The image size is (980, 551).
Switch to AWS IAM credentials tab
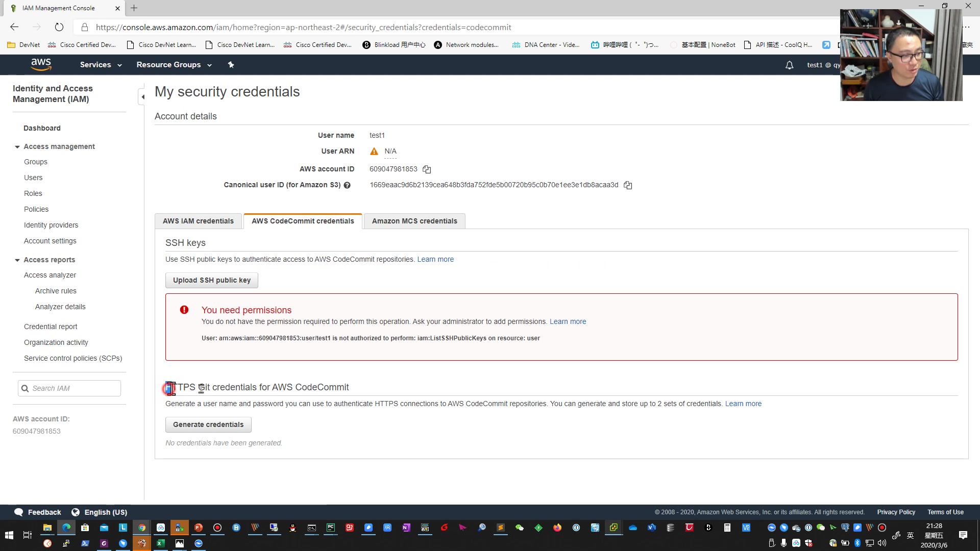tap(198, 221)
